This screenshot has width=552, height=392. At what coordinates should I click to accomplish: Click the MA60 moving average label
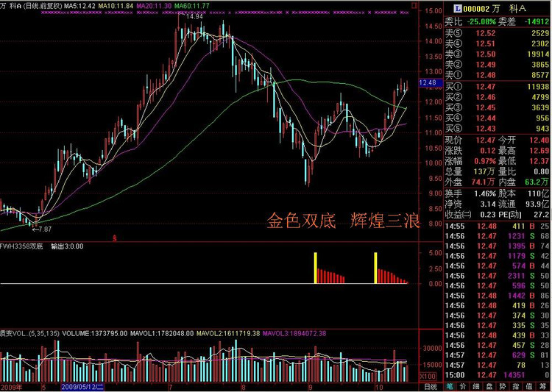click(192, 6)
